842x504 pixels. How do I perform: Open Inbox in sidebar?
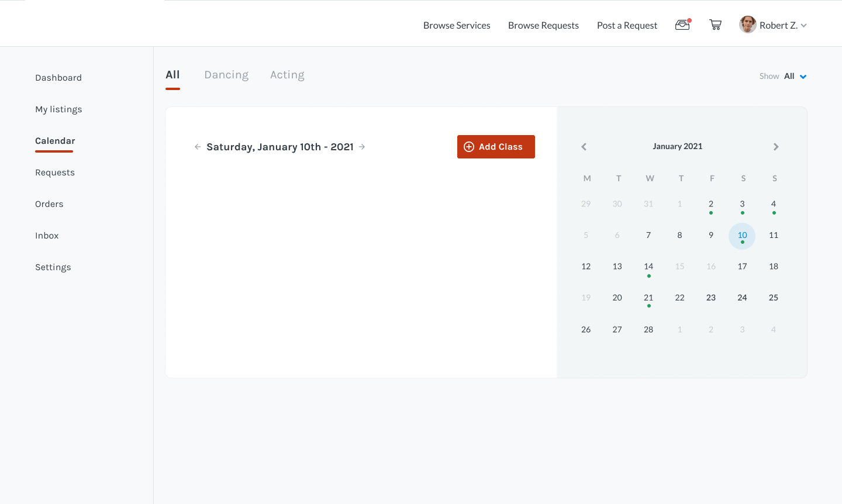(x=47, y=236)
